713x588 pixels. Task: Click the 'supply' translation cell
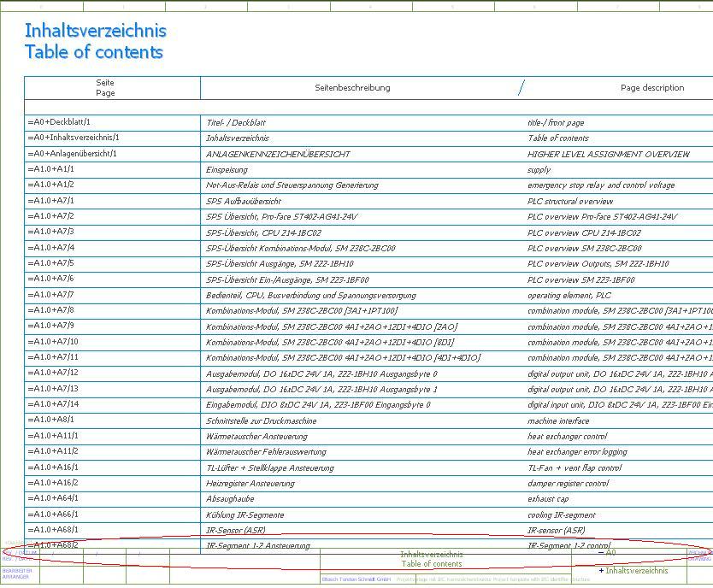(539, 170)
